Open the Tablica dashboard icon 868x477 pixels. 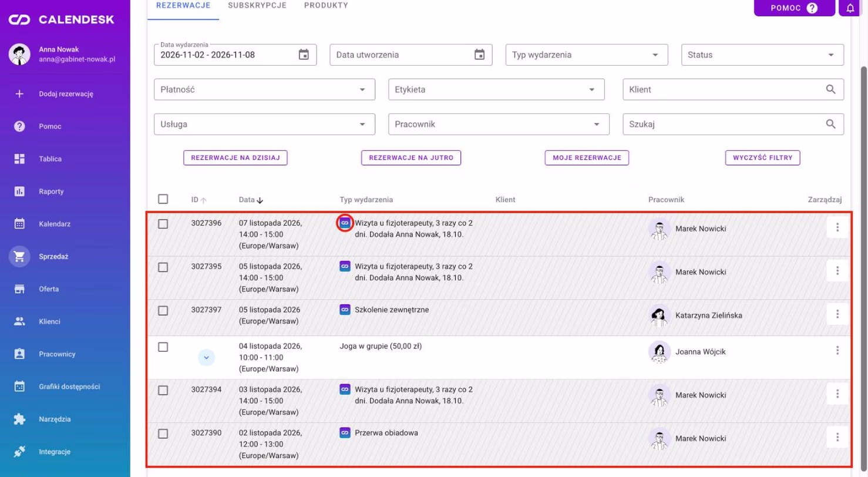(19, 159)
